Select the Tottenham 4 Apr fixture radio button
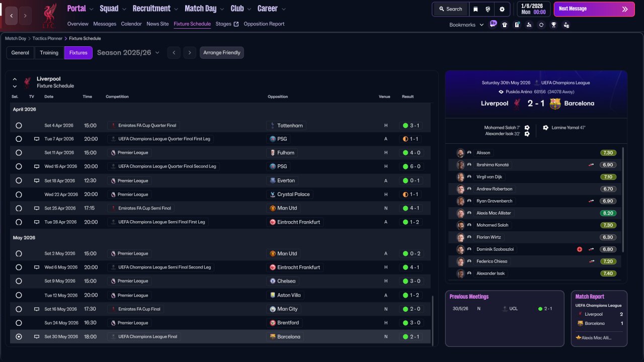The image size is (644, 362). [x=19, y=125]
